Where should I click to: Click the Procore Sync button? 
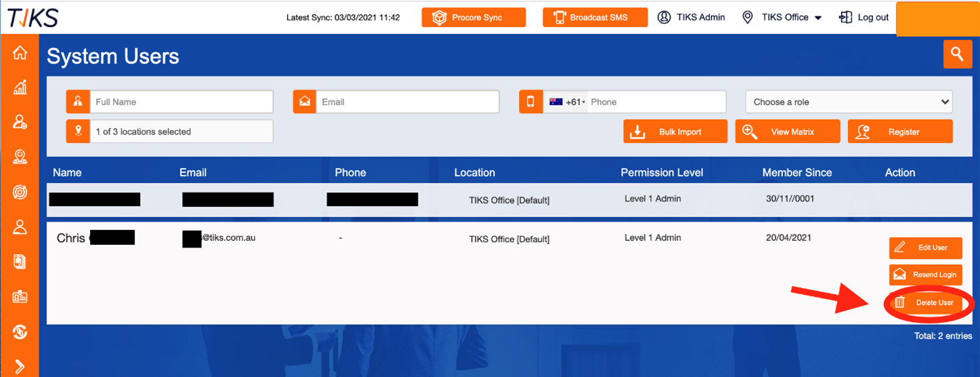tap(473, 18)
